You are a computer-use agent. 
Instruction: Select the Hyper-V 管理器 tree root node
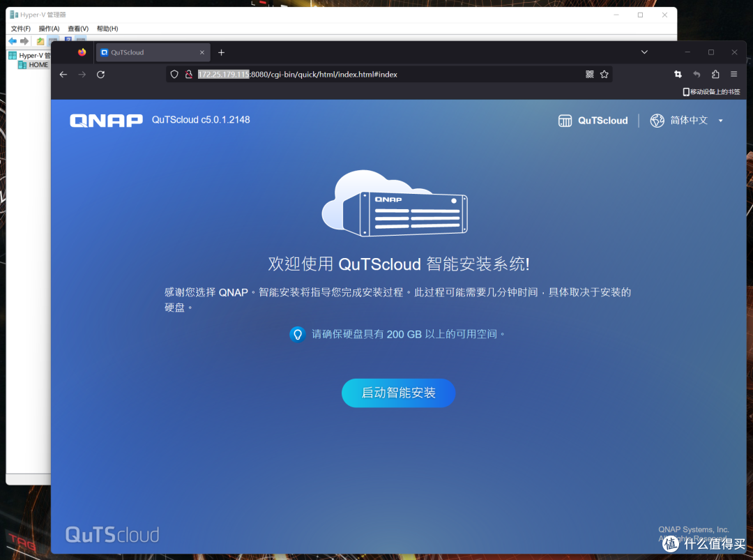tap(30, 56)
